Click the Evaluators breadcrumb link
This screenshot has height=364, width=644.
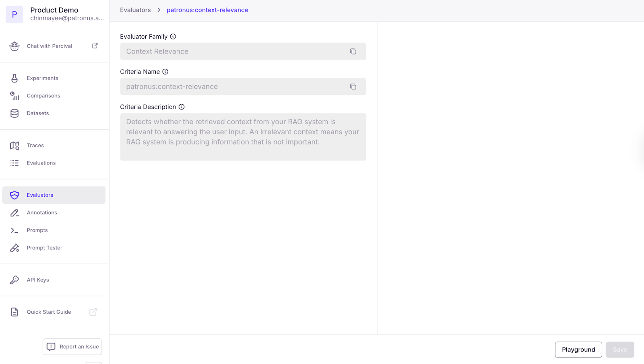pos(135,10)
